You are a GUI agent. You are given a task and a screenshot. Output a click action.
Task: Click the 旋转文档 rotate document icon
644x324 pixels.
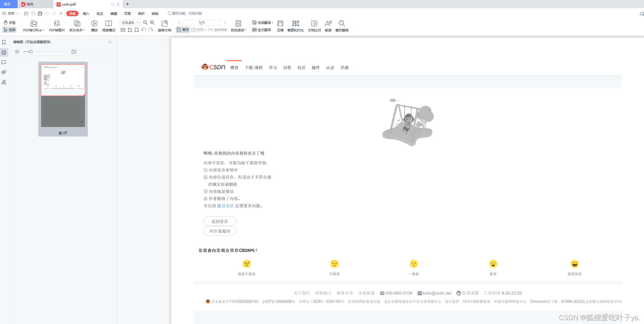click(x=164, y=24)
